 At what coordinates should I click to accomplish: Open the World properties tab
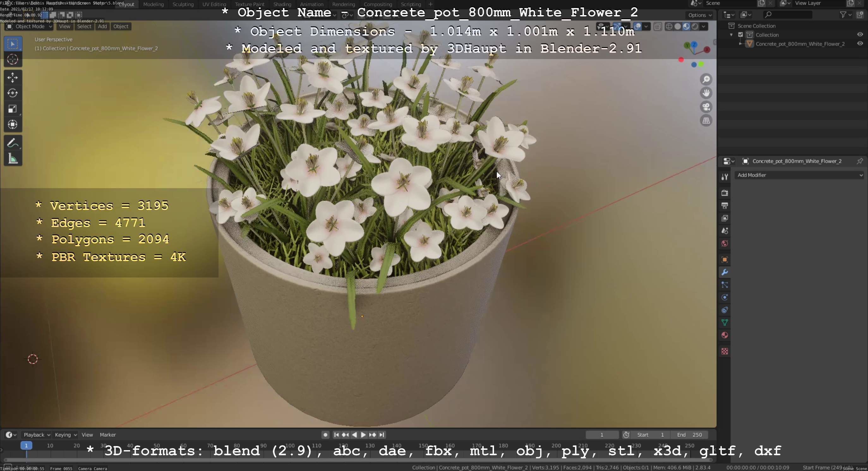coord(725,243)
